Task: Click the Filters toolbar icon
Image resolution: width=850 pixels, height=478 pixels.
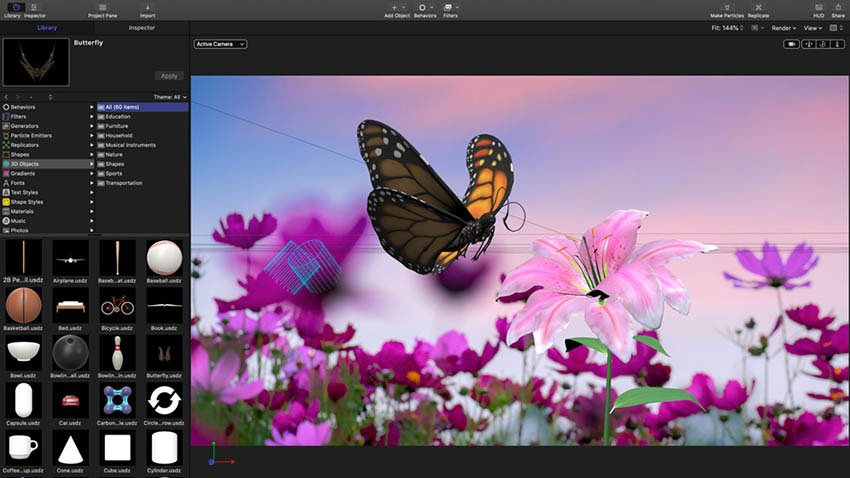Action: [451, 7]
